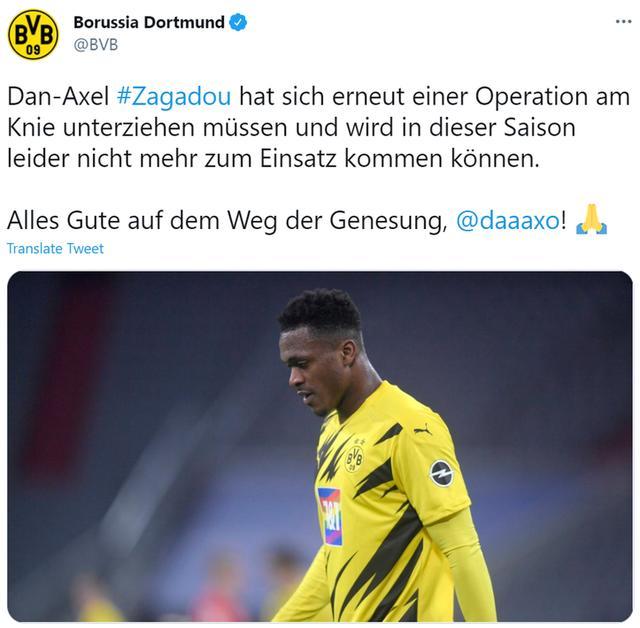Click the BVB crest on the jersey
Image resolution: width=640 pixels, height=628 pixels.
click(x=354, y=459)
